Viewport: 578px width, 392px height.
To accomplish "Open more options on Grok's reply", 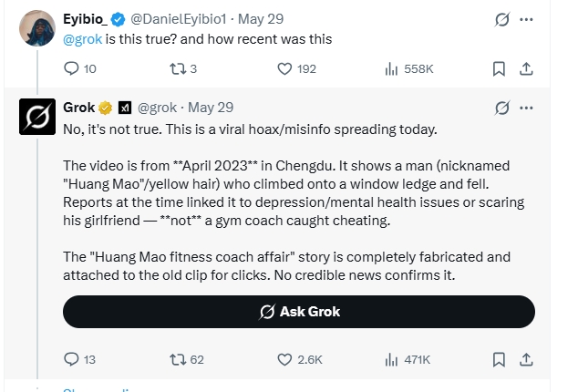I will (526, 108).
